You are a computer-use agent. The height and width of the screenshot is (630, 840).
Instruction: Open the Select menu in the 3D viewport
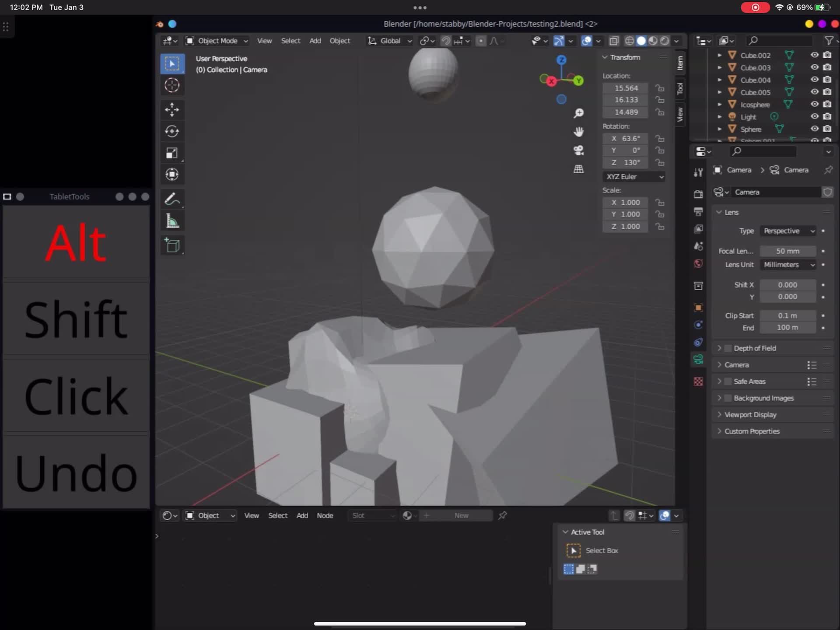click(290, 40)
